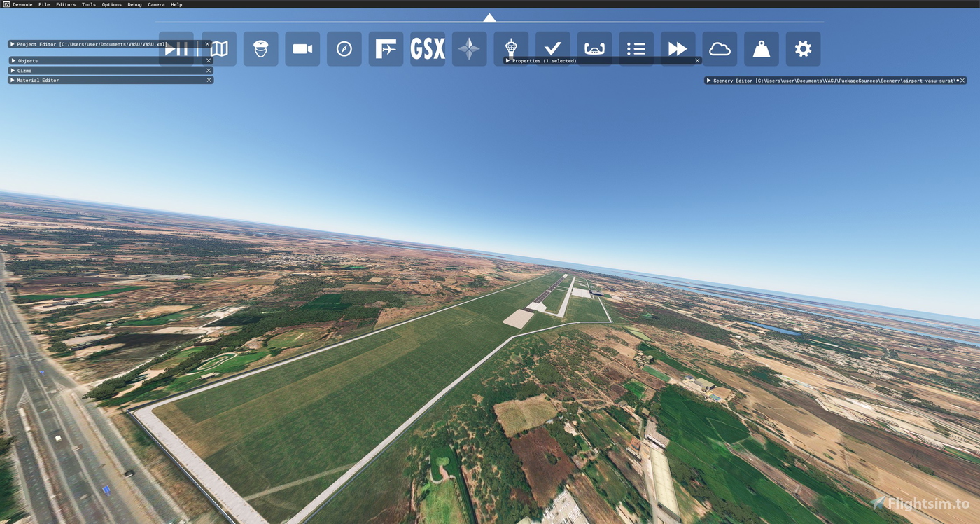Open the weight and balance tool
Image resolution: width=980 pixels, height=524 pixels.
[x=761, y=48]
